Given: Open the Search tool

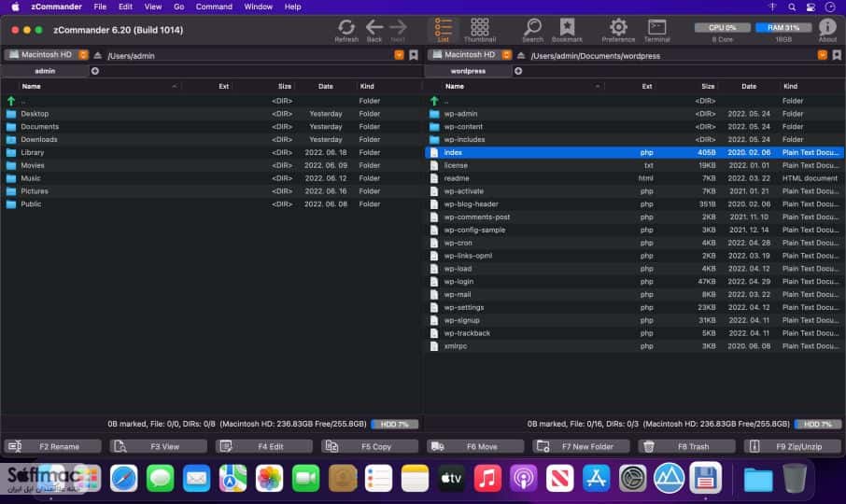Looking at the screenshot, I should click(532, 30).
